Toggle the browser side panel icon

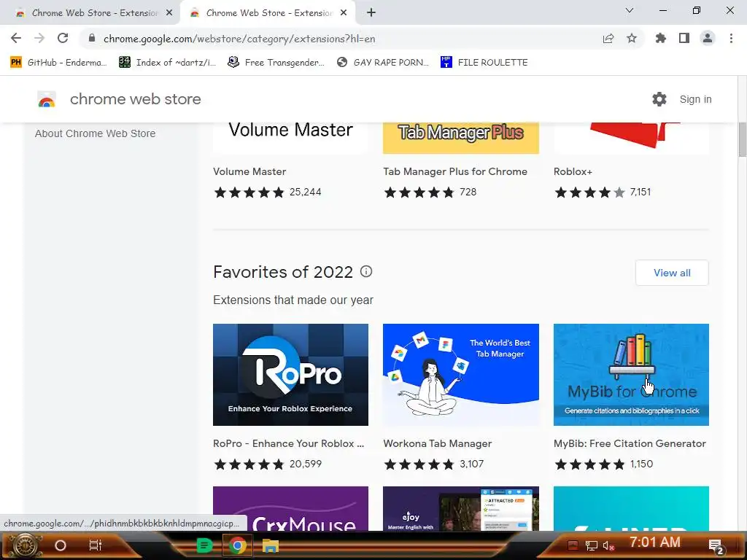684,38
